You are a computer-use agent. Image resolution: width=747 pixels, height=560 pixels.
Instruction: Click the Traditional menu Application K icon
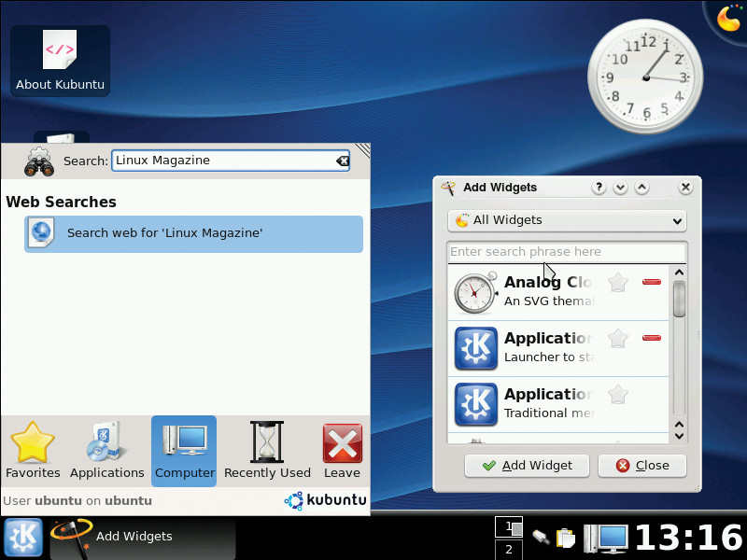476,404
